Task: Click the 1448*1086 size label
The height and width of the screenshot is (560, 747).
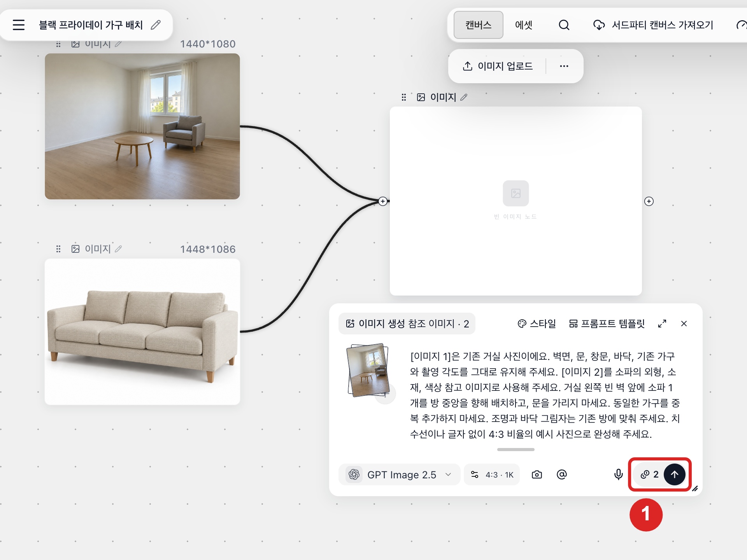Action: [x=208, y=249]
